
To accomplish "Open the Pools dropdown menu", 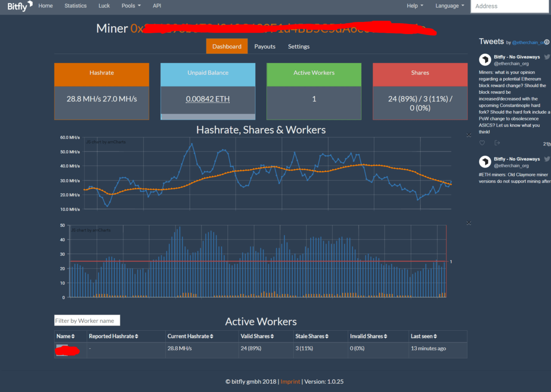I will pyautogui.click(x=131, y=6).
